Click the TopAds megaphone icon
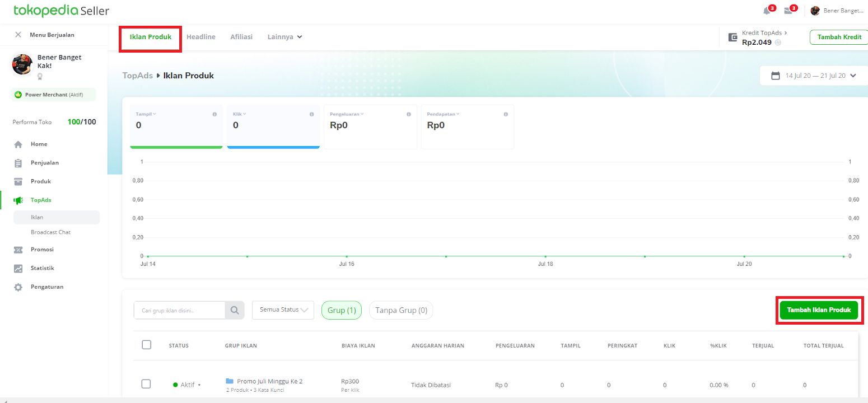 pyautogui.click(x=18, y=200)
